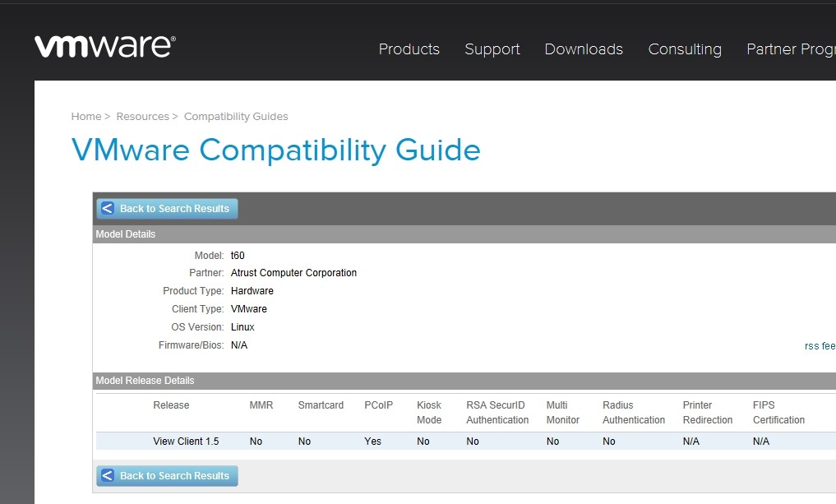This screenshot has width=836, height=504.
Task: Select the Multi Monitor No cell
Action: [553, 441]
